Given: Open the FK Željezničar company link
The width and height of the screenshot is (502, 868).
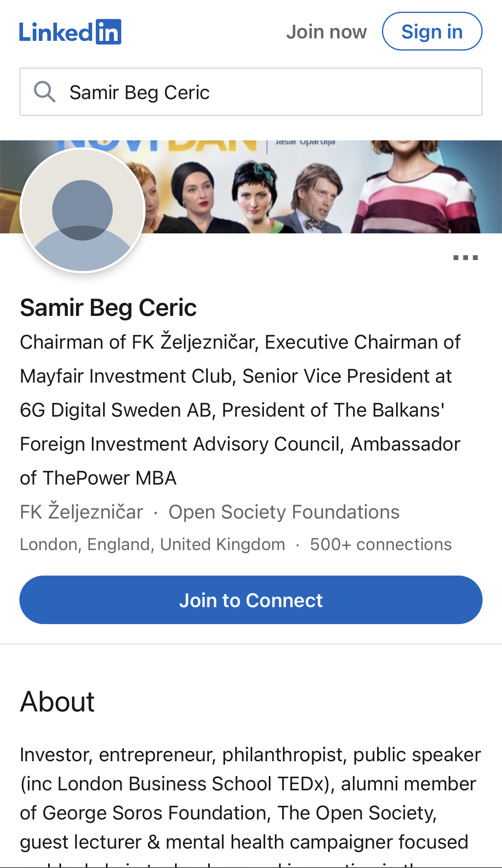Looking at the screenshot, I should tap(82, 512).
